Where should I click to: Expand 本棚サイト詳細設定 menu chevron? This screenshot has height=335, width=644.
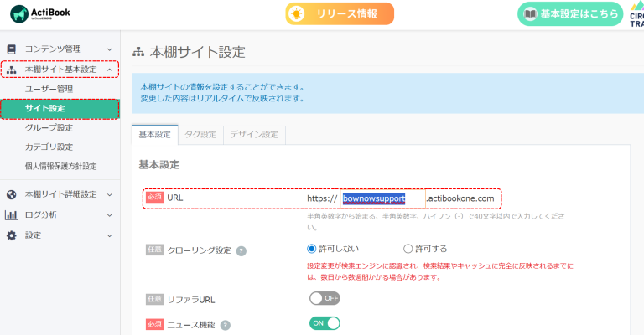[110, 195]
